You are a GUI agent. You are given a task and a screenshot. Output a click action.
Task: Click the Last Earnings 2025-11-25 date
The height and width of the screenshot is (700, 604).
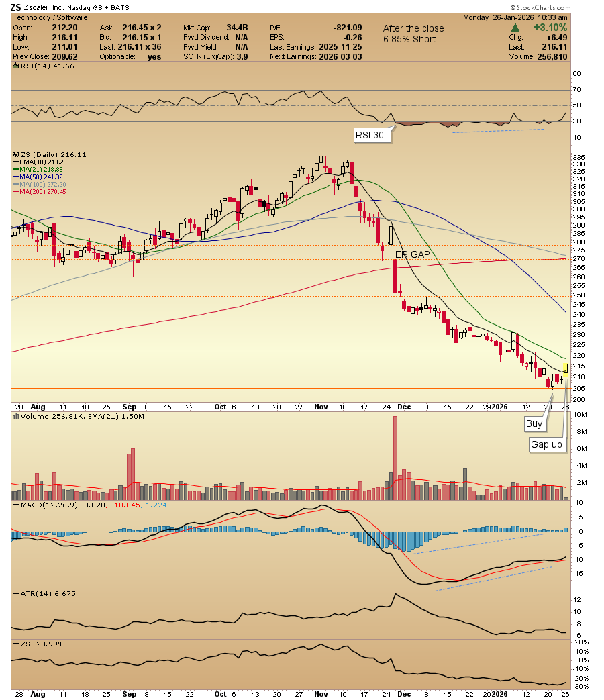(x=340, y=47)
